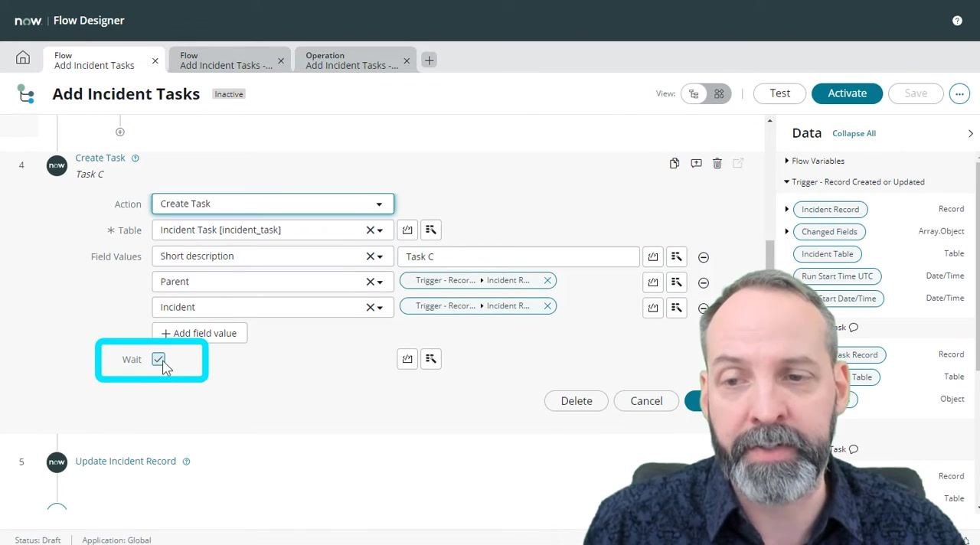Click the flow diagram icon beside the title
980x545 pixels.
click(26, 93)
